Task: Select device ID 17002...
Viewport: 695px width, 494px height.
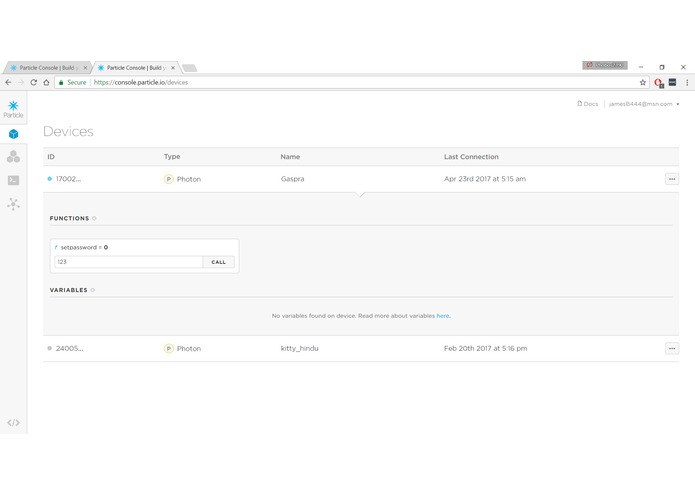Action: point(68,179)
